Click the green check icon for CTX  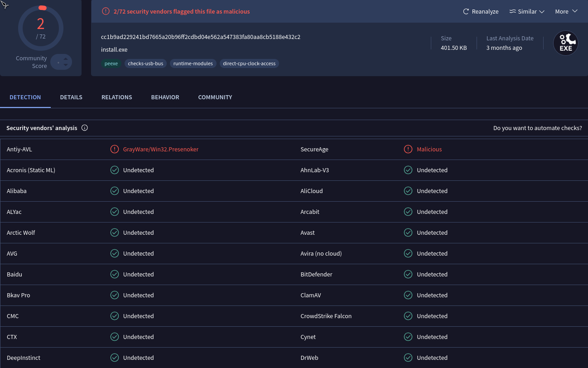[115, 337]
